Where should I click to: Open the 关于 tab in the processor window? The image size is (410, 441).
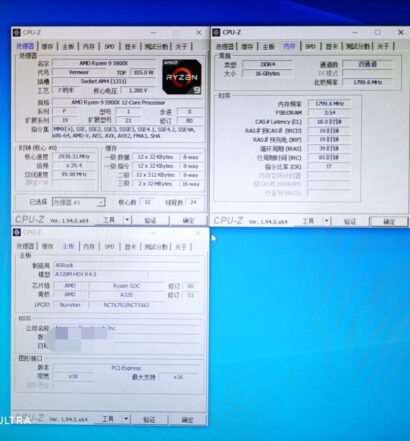(x=181, y=47)
